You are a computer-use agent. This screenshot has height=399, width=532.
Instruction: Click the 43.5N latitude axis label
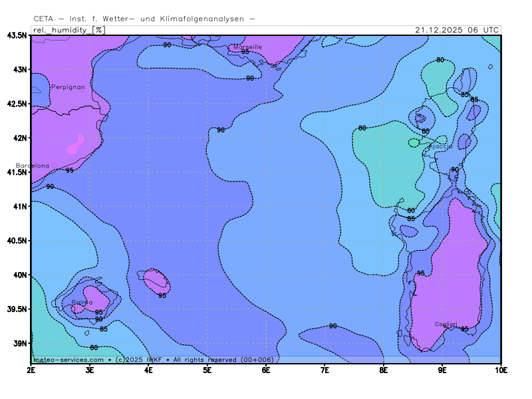point(17,35)
